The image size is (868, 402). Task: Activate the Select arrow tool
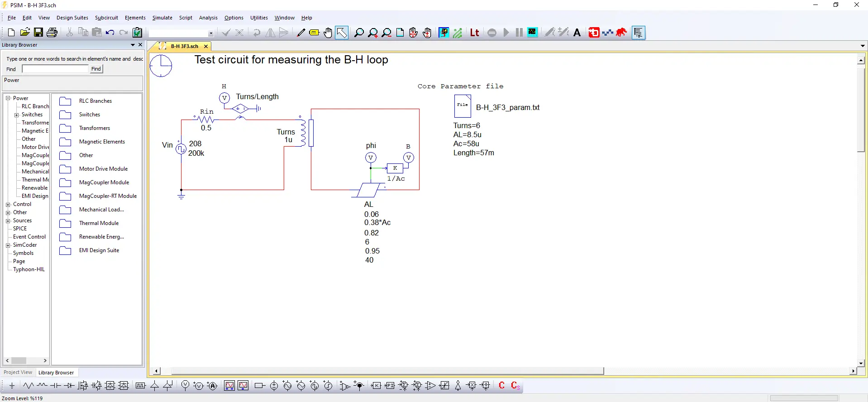(342, 33)
